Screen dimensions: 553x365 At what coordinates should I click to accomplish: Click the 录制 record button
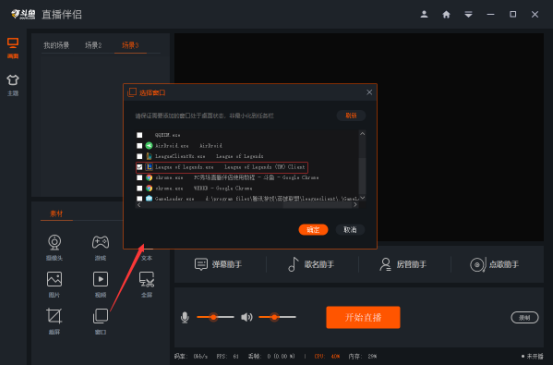coord(524,317)
